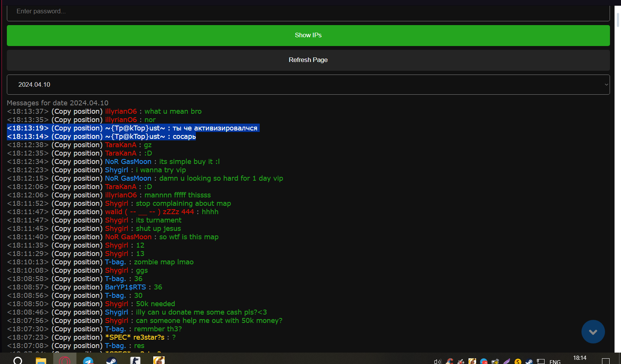
Task: Open the 18:14 taskbar clock
Action: tap(580, 358)
